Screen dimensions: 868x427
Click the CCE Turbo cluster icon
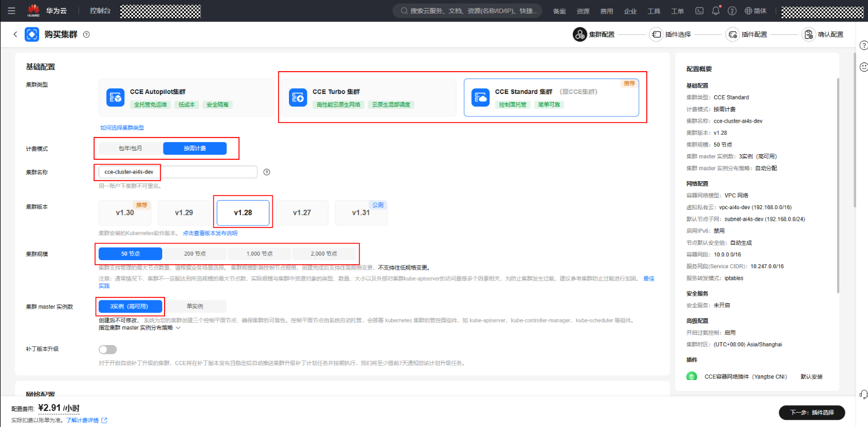pyautogui.click(x=298, y=97)
